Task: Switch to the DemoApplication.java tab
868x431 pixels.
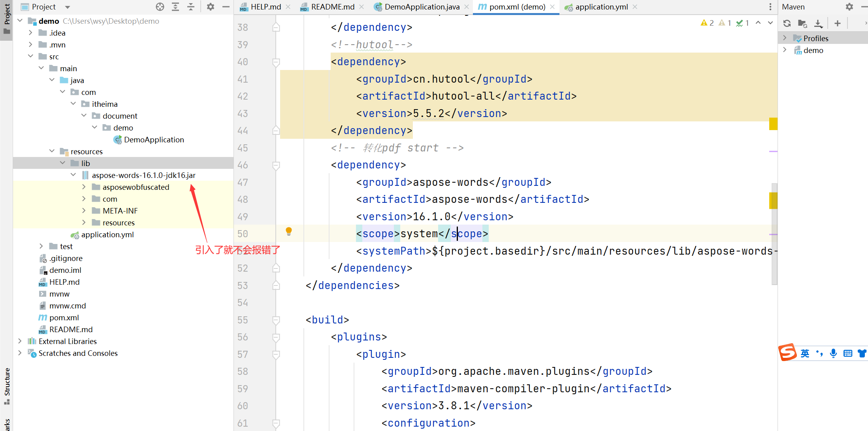Action: point(421,7)
